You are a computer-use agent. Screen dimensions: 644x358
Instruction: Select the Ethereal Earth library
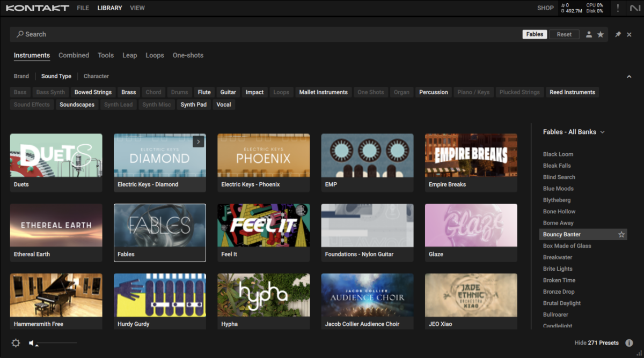56,233
